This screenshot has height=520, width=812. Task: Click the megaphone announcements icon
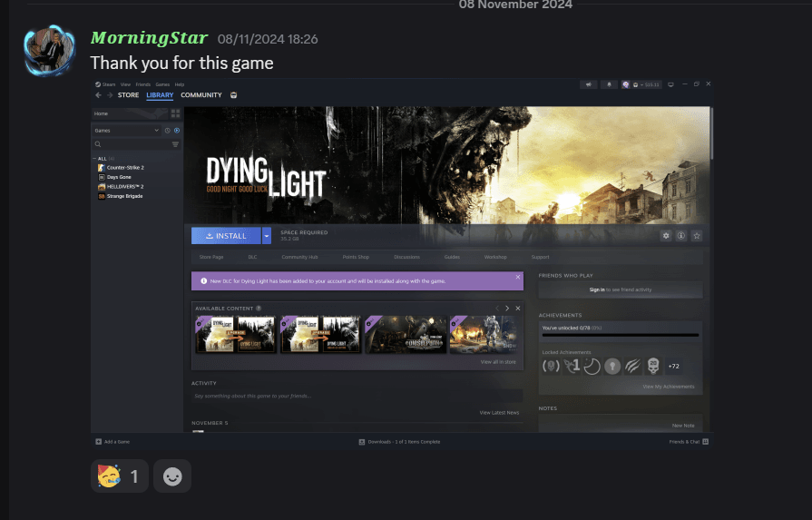(x=588, y=84)
